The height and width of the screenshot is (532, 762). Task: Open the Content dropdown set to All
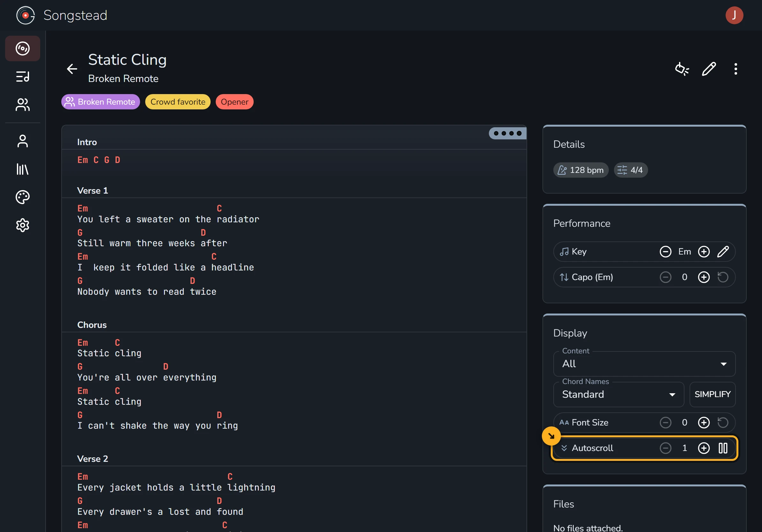(x=644, y=364)
